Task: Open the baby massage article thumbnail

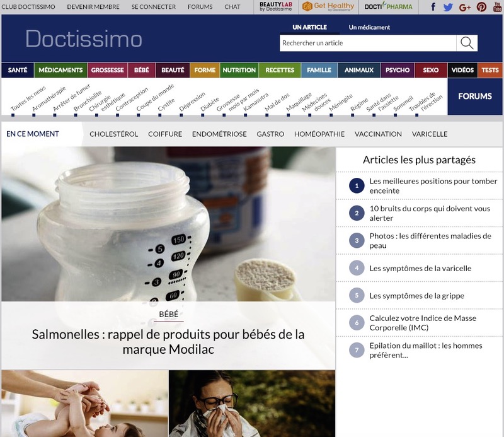Action: click(84, 404)
